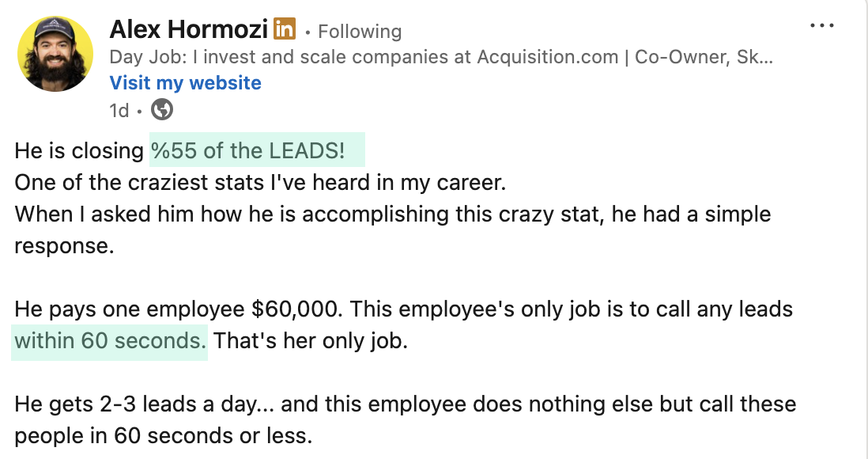Click the "He is closing" opening text
The image size is (868, 459).
[80, 150]
